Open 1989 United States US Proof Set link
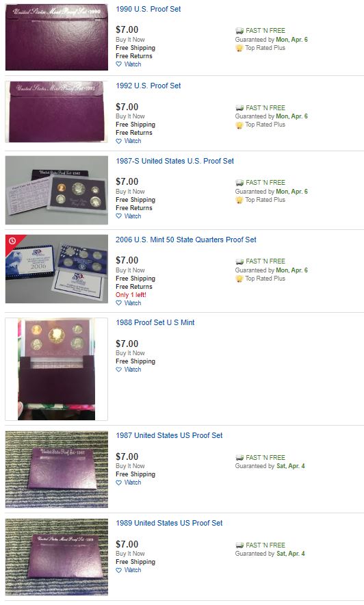The width and height of the screenshot is (364, 605). [x=169, y=523]
